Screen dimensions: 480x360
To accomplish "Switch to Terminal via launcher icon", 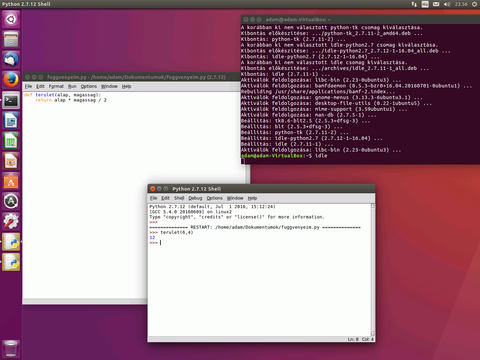I will [x=11, y=100].
